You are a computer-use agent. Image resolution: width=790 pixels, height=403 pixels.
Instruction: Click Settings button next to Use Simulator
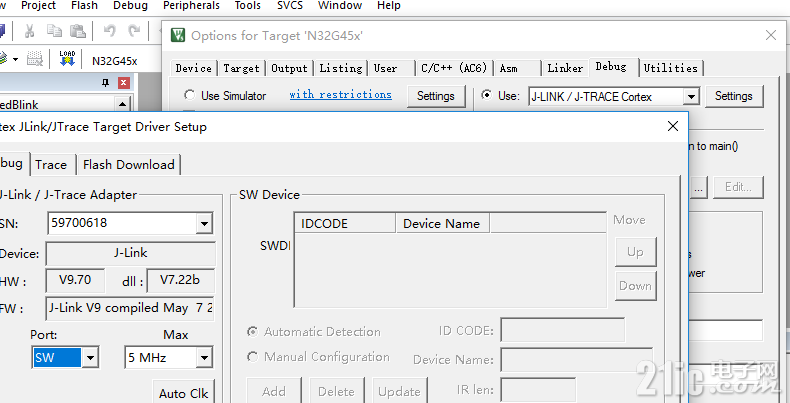(435, 96)
